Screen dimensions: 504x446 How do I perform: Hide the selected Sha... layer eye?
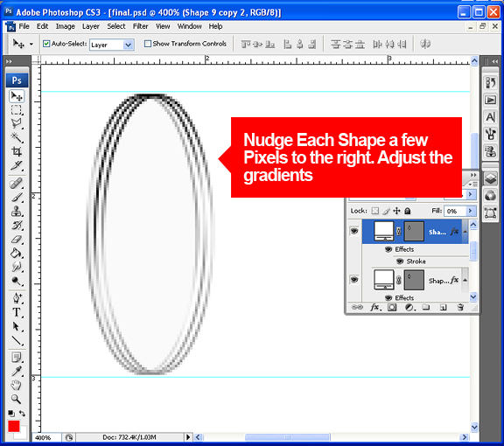pyautogui.click(x=354, y=231)
